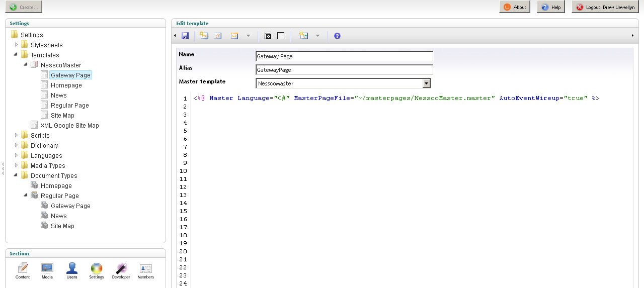Click the About button
Viewport: 644px width, 288px height.
coord(514,7)
